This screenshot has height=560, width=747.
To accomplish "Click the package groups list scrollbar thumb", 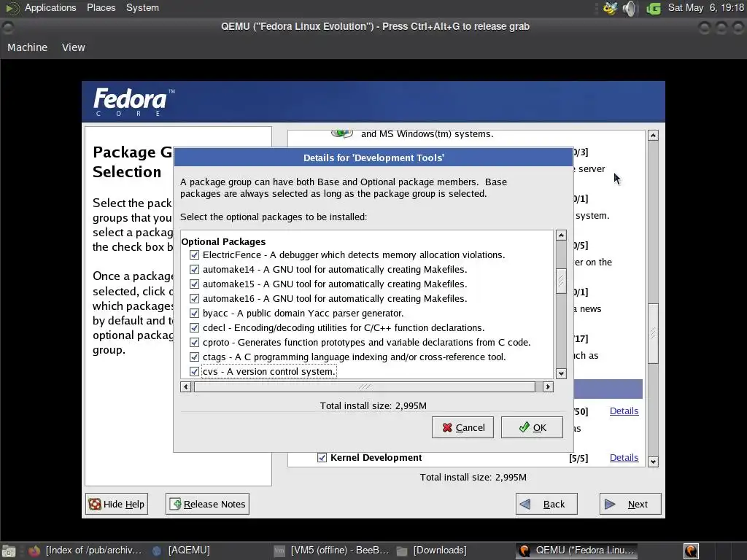I will tap(653, 333).
